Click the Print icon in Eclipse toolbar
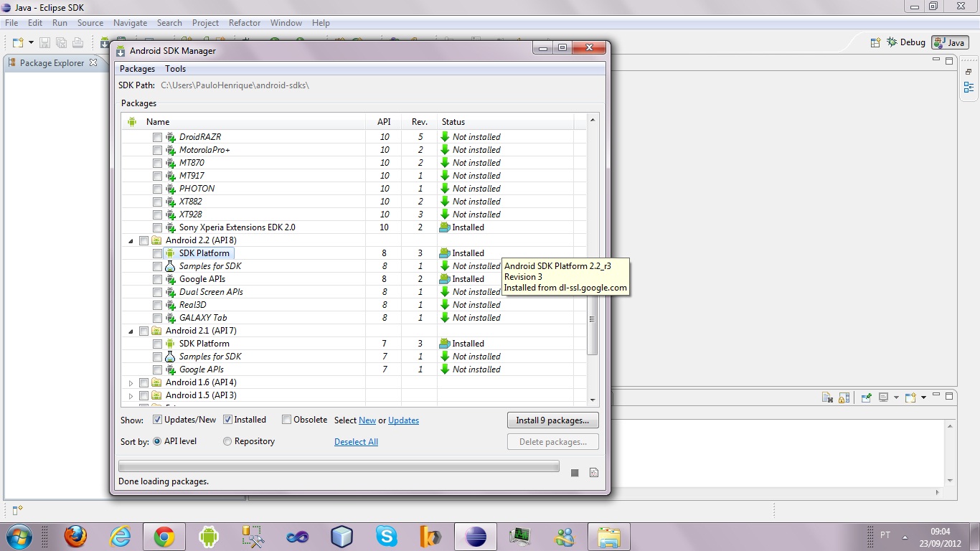Screen dimensions: 980x551 click(x=77, y=43)
